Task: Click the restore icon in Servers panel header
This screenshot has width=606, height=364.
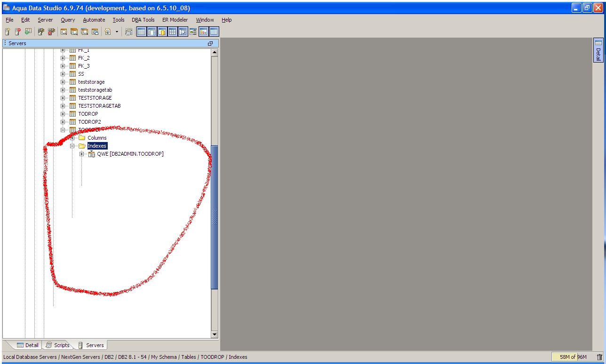Action: [210, 43]
